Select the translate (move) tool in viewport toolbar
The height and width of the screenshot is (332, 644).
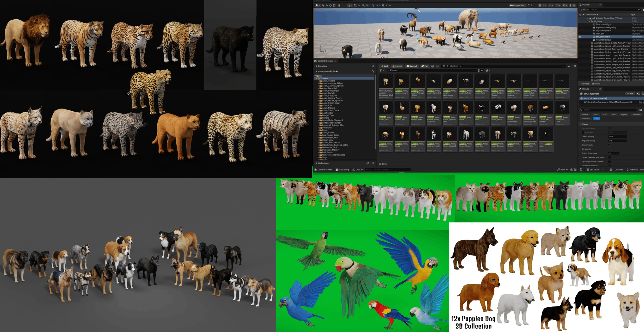[x=327, y=5]
